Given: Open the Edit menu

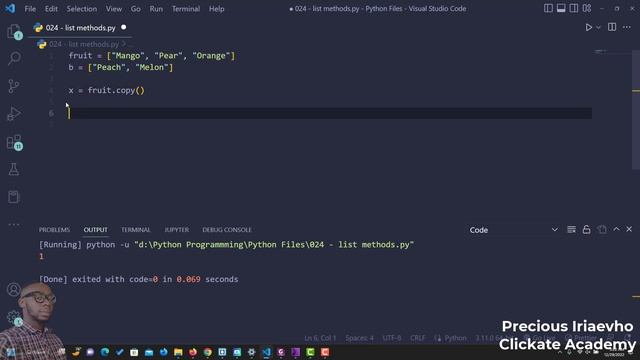Looking at the screenshot, I should click(x=51, y=9).
